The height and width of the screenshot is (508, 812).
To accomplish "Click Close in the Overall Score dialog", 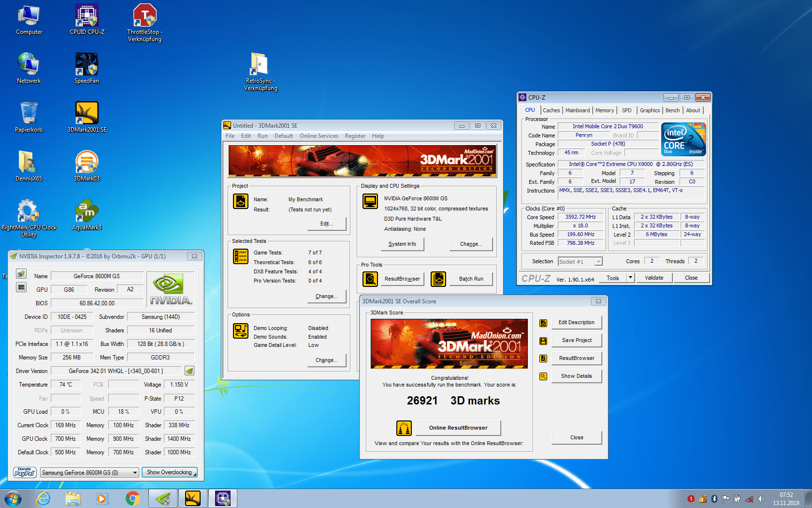I will (577, 437).
